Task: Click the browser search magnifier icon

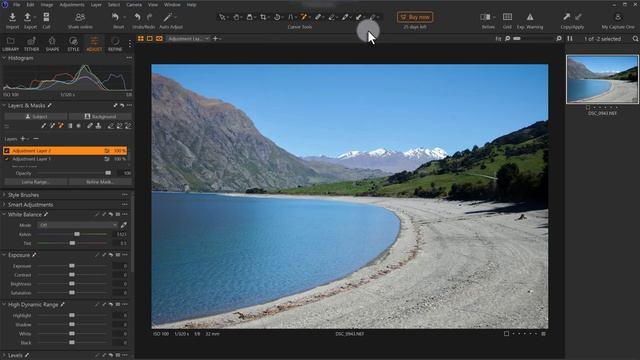Action: click(x=635, y=39)
